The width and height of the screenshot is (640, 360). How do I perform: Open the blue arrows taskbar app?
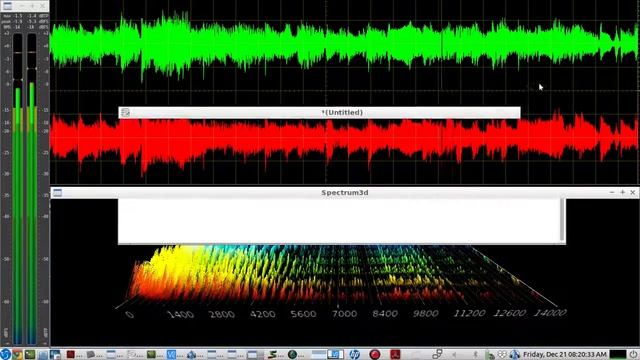pos(191,354)
